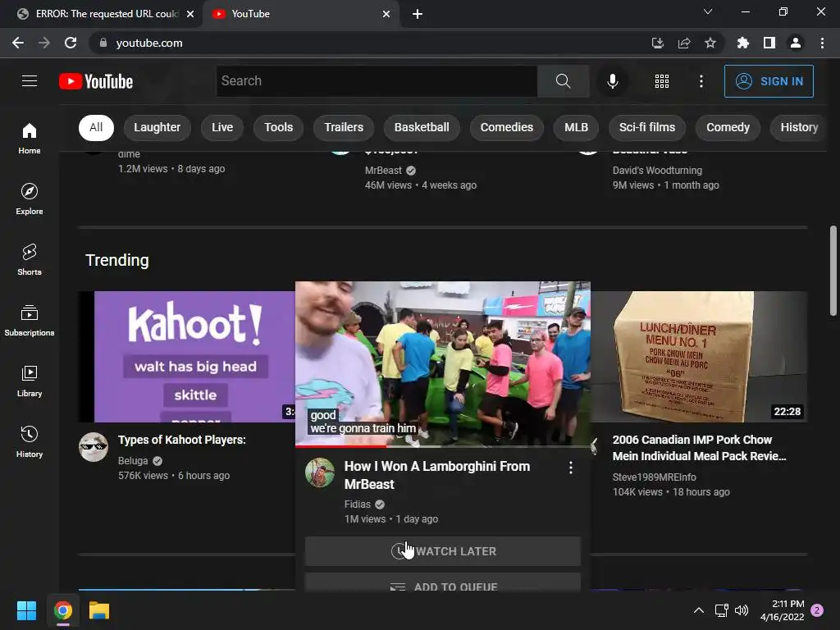Click the YouTube logo
840x630 pixels.
tap(96, 81)
